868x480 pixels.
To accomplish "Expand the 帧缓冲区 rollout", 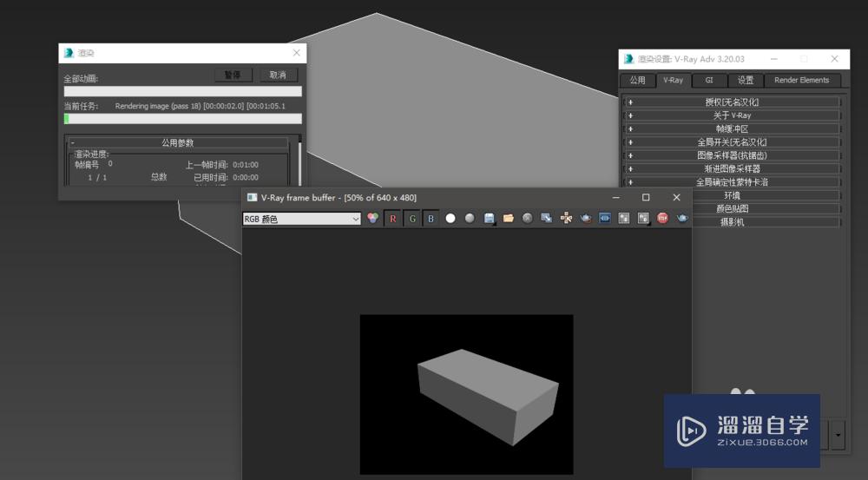I will click(732, 128).
